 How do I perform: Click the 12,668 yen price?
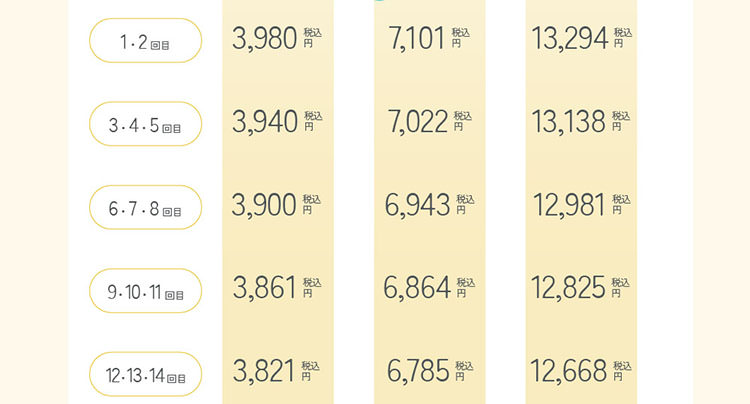(571, 371)
